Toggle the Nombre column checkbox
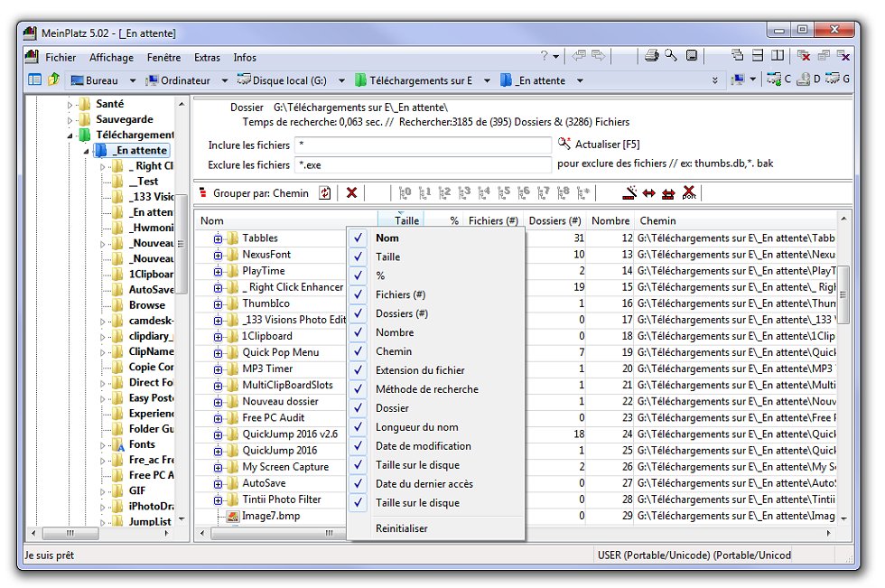The image size is (885, 588). (358, 332)
